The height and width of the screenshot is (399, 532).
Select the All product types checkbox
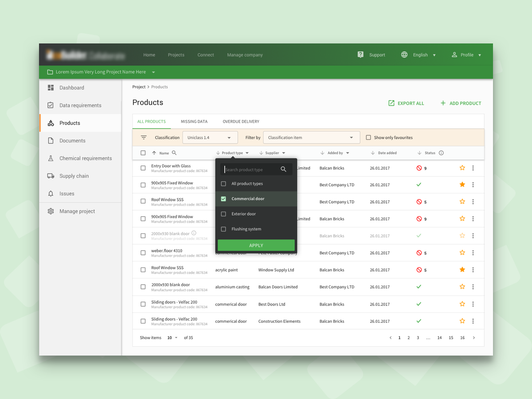(x=223, y=183)
